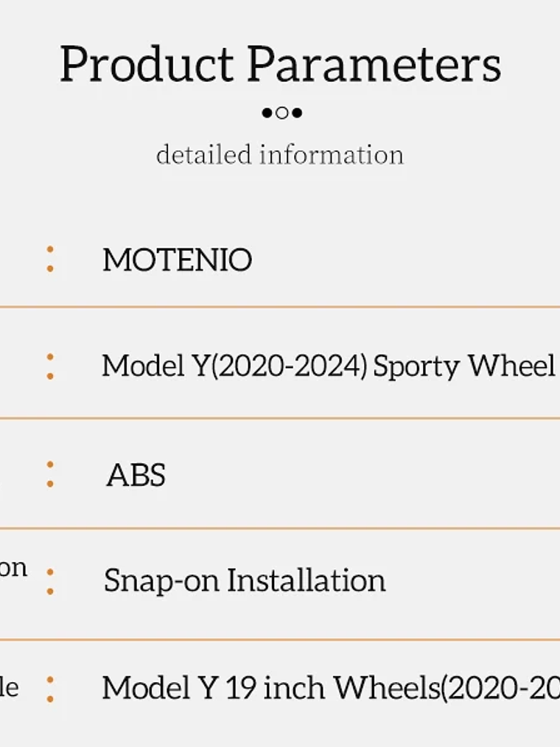Select the "Snap-on Installation" text

point(245,581)
